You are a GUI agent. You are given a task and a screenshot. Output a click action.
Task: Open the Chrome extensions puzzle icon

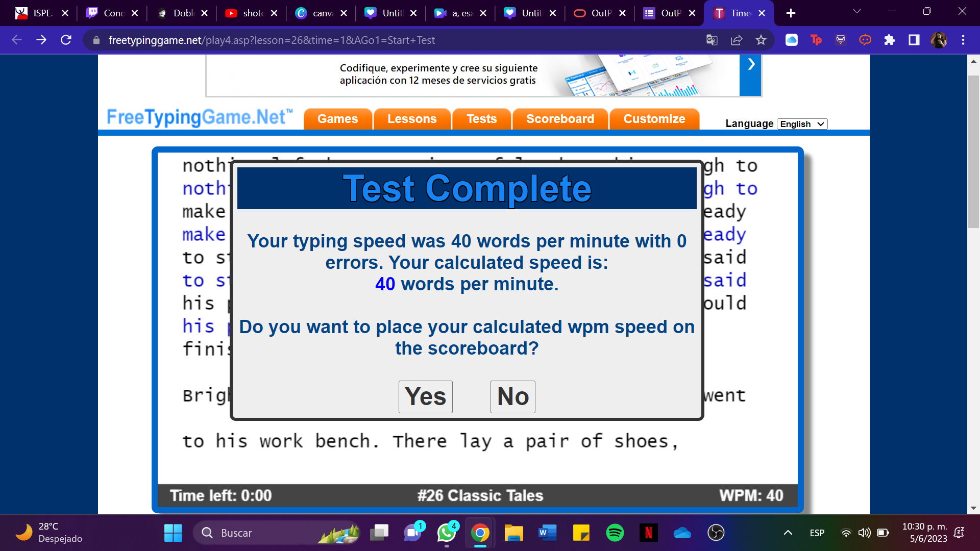tap(890, 40)
